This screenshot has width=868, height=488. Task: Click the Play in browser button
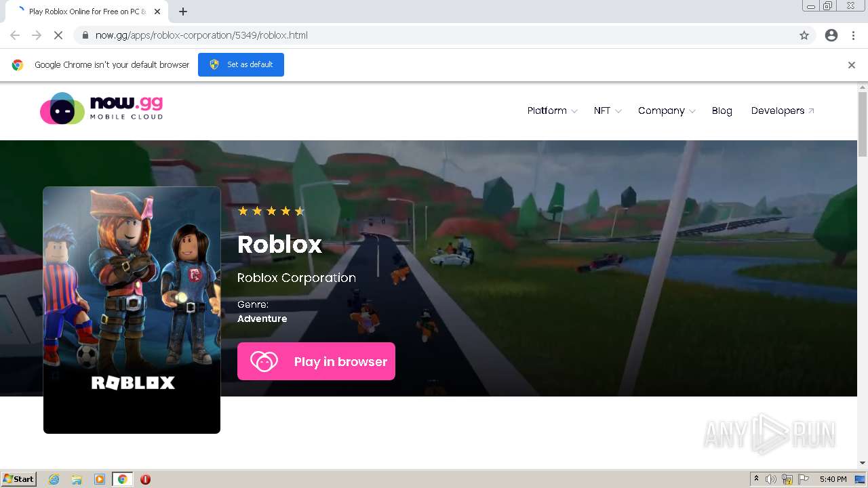316,361
